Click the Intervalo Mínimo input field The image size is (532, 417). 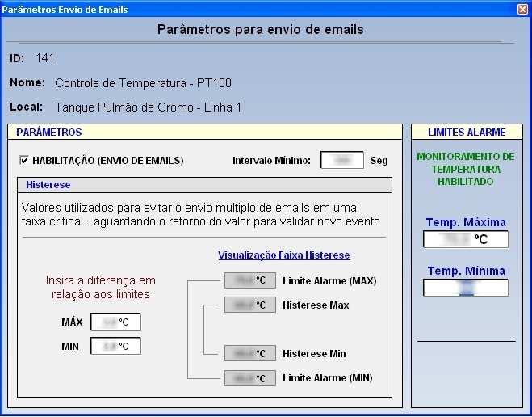[342, 160]
